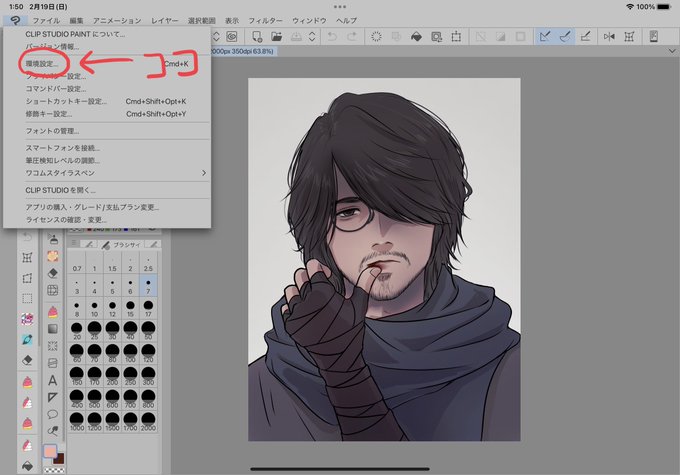The width and height of the screenshot is (680, 475).
Task: Click the Redo arrow in the command bar
Action: coord(352,37)
